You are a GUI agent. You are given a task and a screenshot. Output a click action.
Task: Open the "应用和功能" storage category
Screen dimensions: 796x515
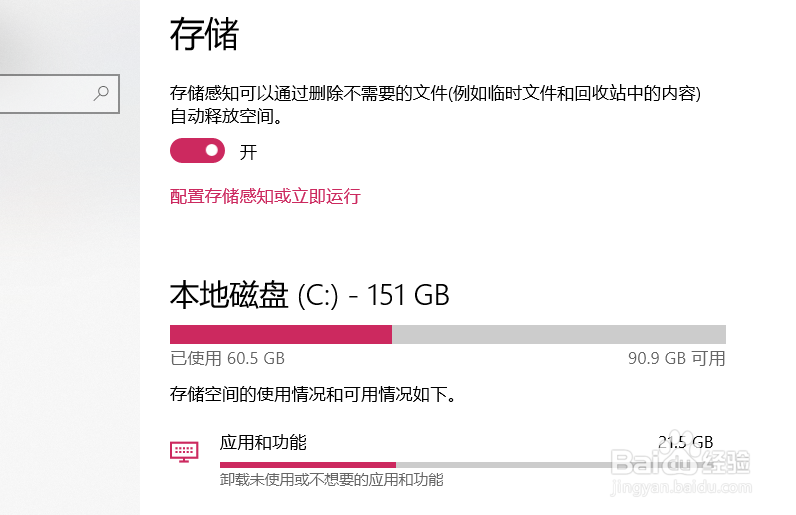pos(264,442)
